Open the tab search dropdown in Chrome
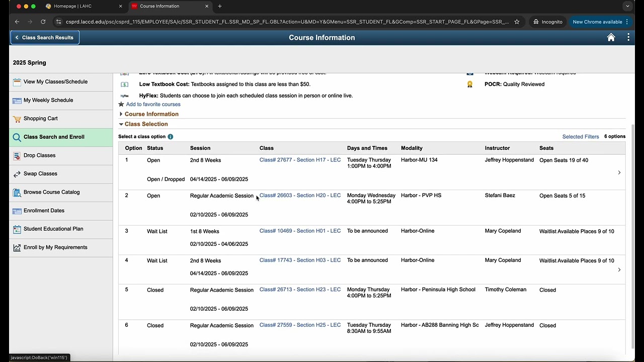The image size is (644, 362). coord(627,6)
